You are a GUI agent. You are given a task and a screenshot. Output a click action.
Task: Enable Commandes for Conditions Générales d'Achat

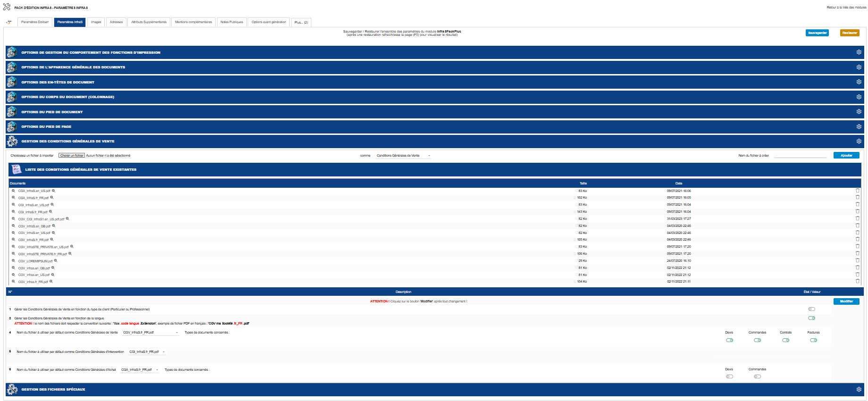coord(757,376)
